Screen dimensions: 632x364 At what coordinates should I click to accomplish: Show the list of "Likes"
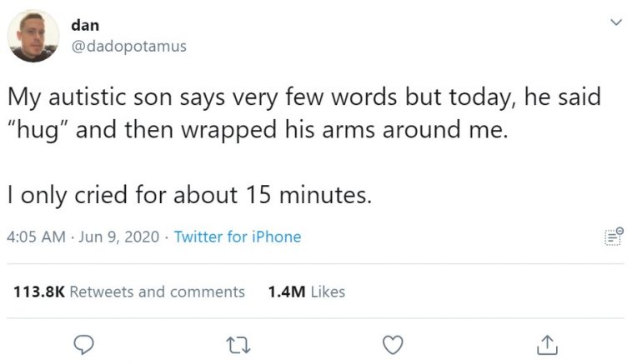click(x=325, y=292)
